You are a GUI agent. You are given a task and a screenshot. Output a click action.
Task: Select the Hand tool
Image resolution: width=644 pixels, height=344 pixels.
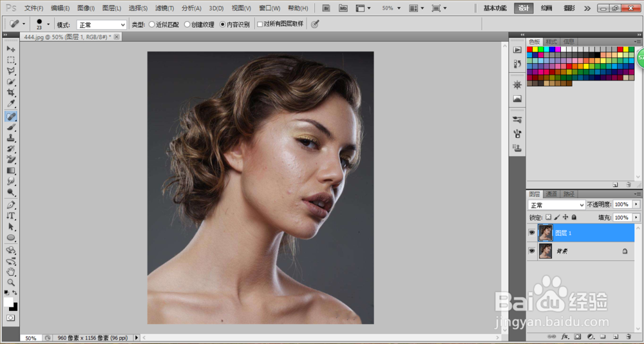(x=11, y=272)
